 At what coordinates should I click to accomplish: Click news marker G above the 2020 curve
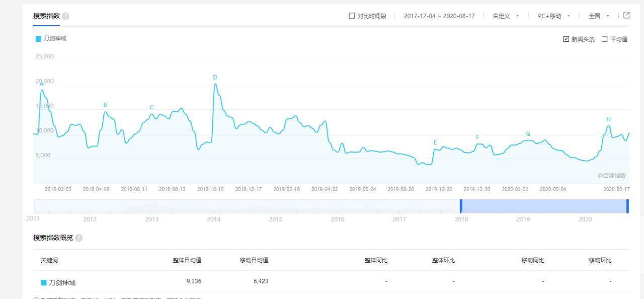point(527,133)
